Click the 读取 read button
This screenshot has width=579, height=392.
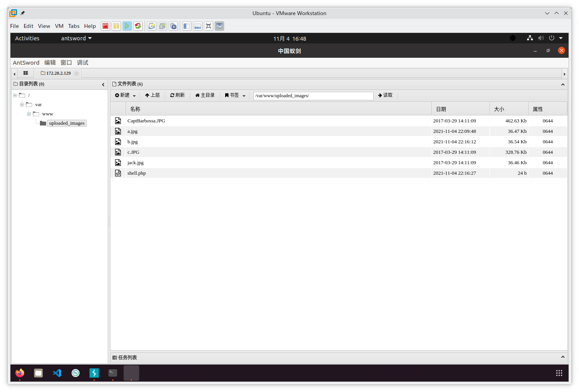pyautogui.click(x=385, y=95)
